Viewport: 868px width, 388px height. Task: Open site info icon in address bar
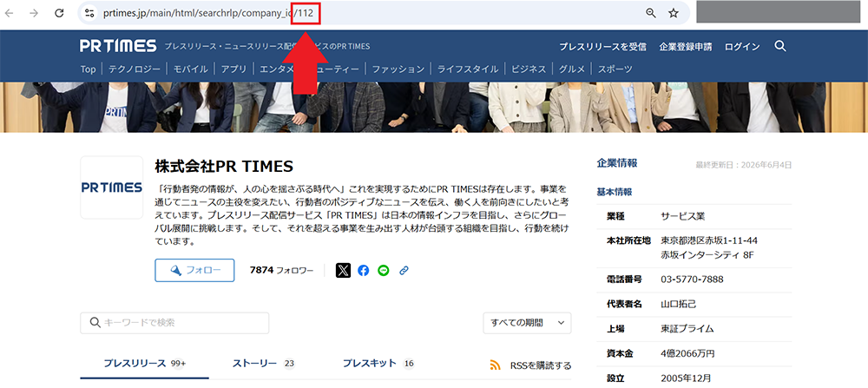pyautogui.click(x=89, y=13)
